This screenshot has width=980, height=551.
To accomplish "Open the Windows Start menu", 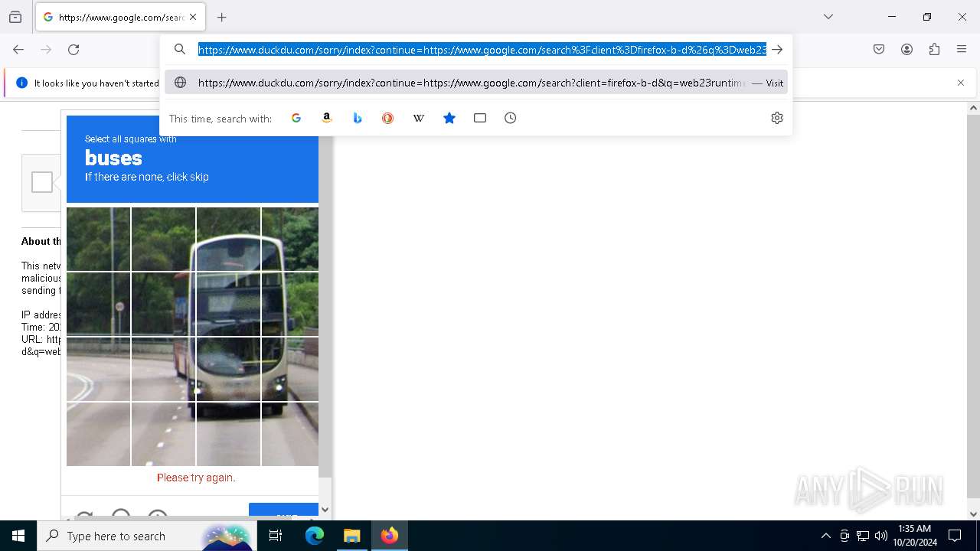I will click(18, 536).
